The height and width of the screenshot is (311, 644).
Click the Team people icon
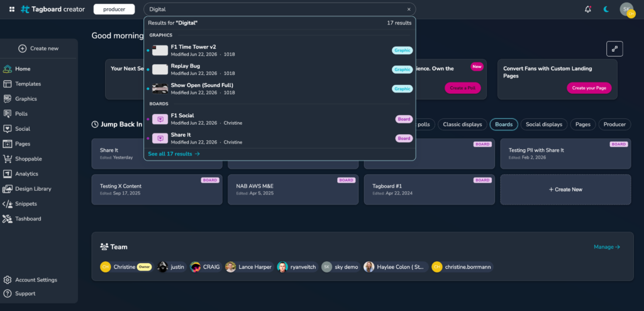[x=104, y=247]
